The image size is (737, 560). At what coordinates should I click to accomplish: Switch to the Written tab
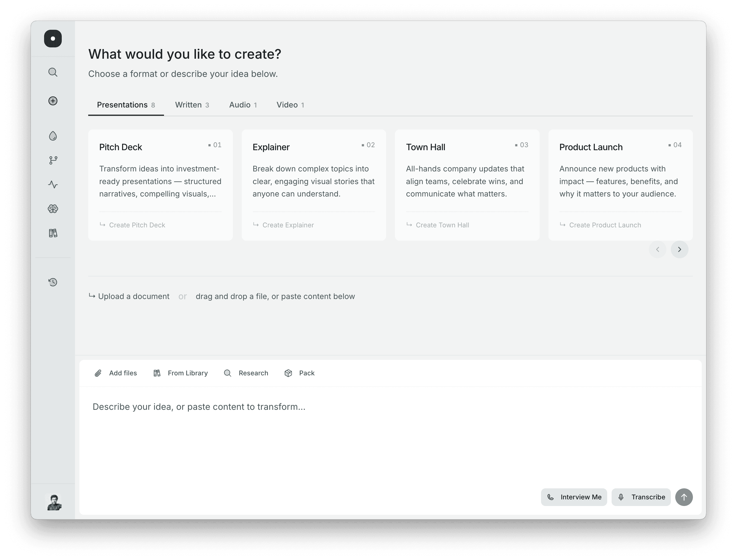pos(192,105)
